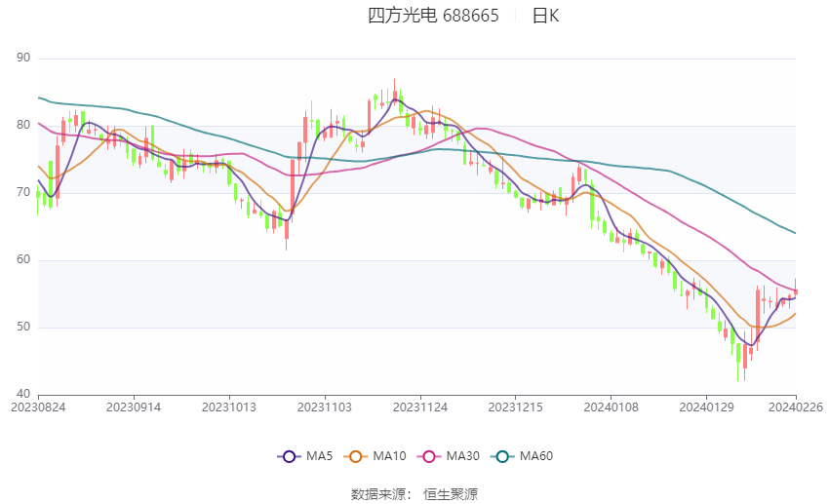
Task: Click the 数据来源 恒生聚源 source text
Action: (414, 494)
